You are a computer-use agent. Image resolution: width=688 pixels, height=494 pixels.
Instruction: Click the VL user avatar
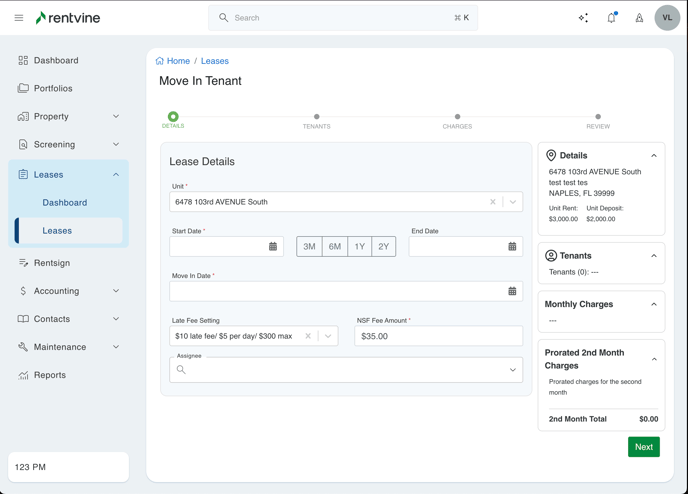point(667,18)
